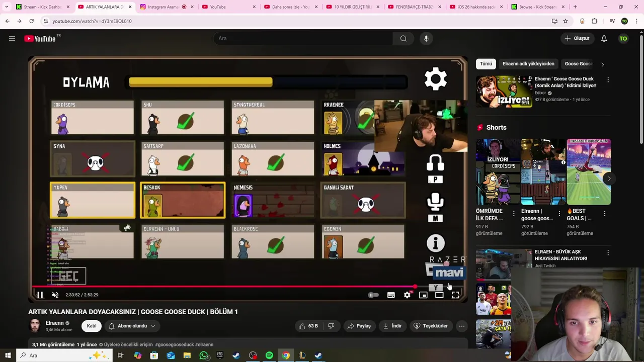Bookmark this page with the star
The height and width of the screenshot is (362, 644).
(566, 21)
